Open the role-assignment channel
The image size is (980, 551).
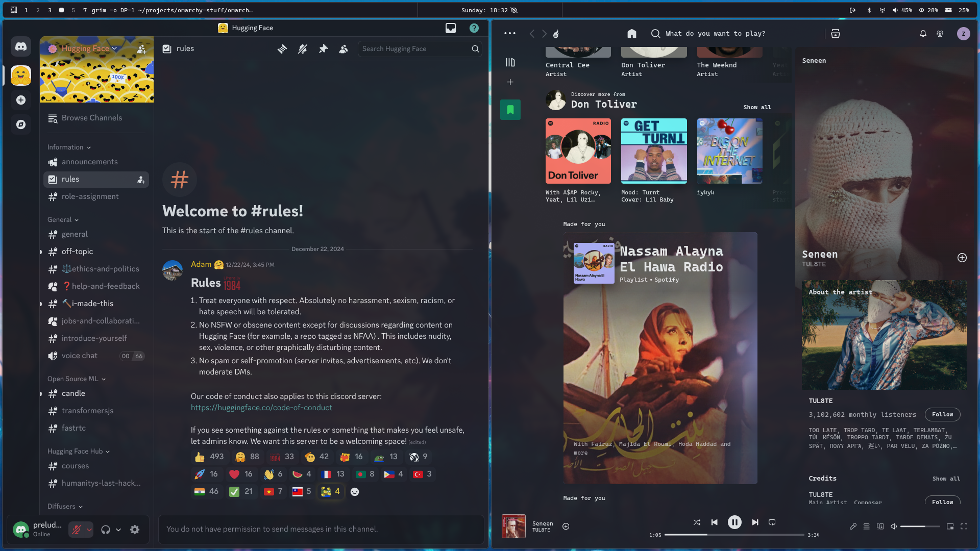click(96, 197)
